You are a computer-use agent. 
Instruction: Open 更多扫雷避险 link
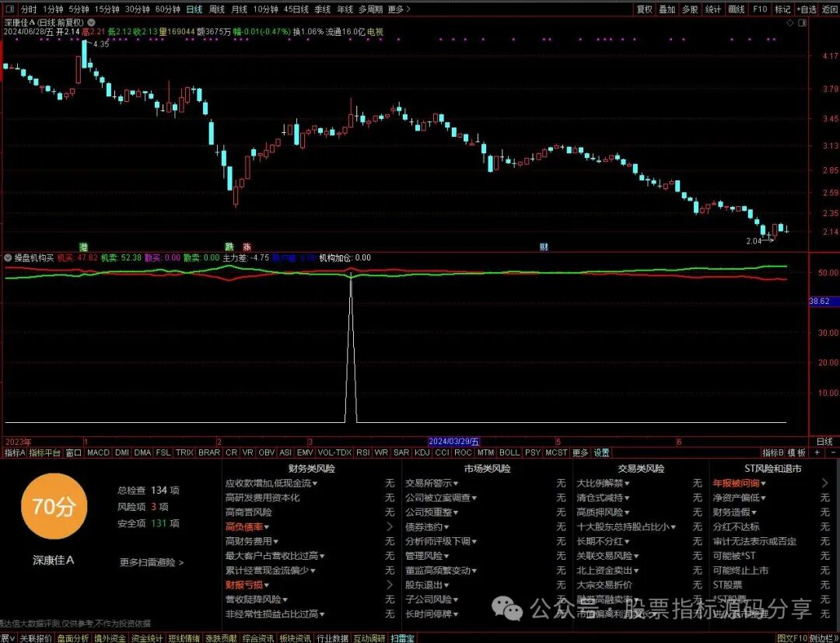152,562
